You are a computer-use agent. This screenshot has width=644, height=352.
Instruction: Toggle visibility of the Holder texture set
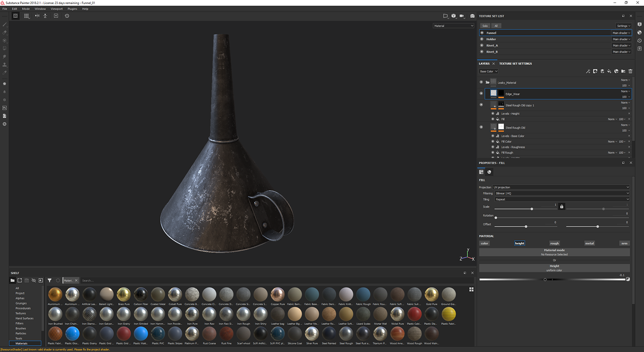(x=482, y=39)
